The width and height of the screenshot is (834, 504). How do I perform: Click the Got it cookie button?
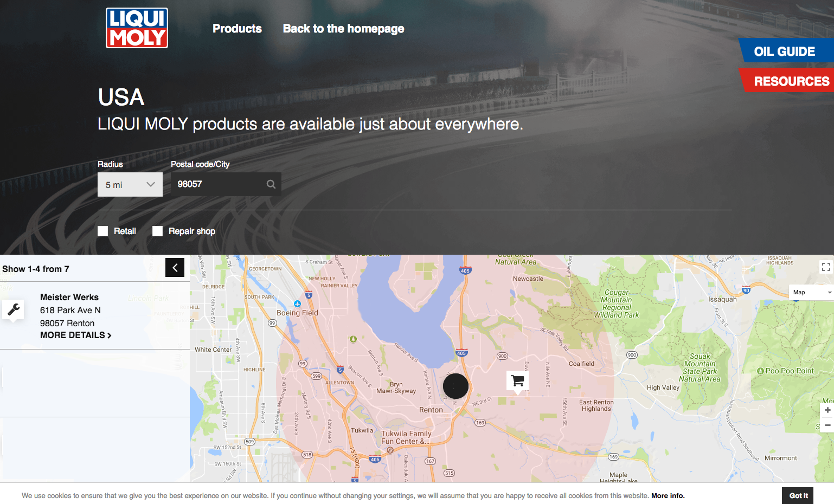(x=798, y=496)
